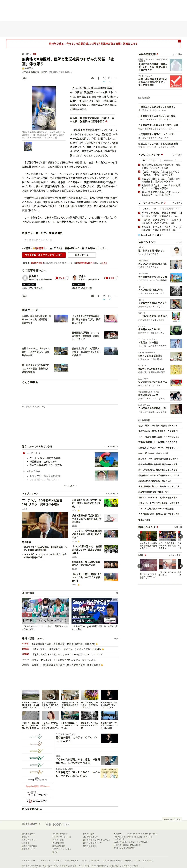Viewport: 187px width, 868px height.
Task: Click Facebook share icon below author profiles
Action: 98,296
